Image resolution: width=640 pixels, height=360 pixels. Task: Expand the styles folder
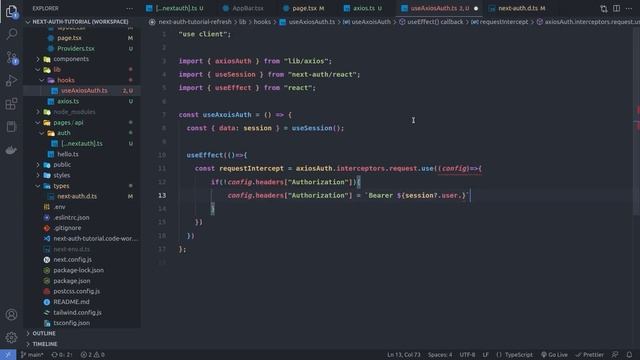pos(82,175)
